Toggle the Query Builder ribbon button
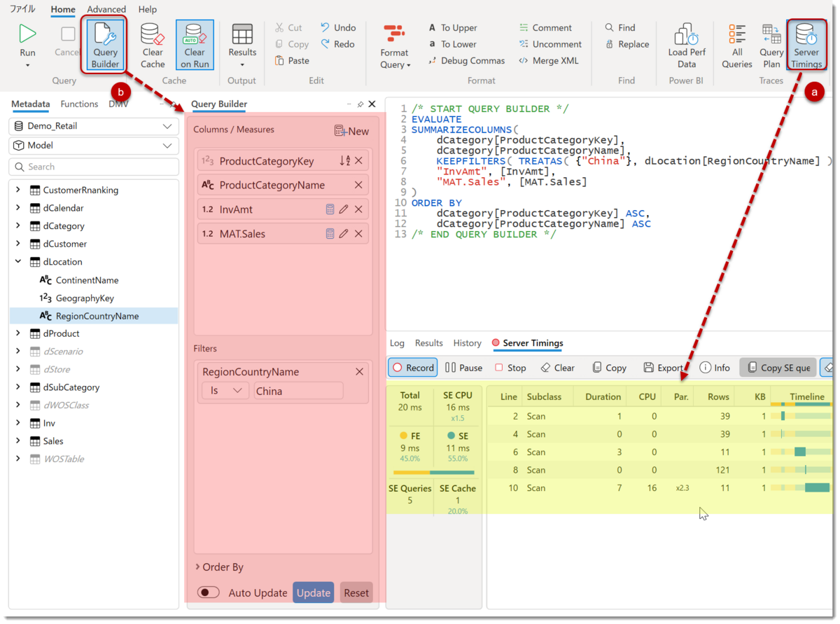 pyautogui.click(x=105, y=44)
